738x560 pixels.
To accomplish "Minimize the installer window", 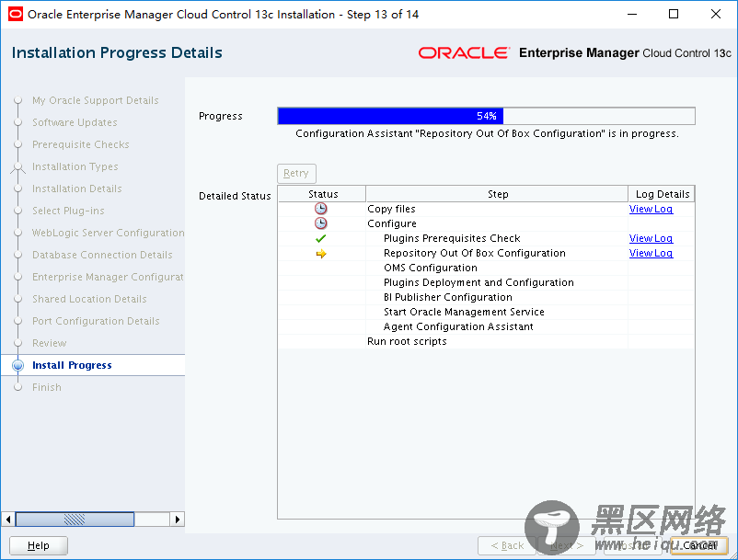I will click(632, 14).
